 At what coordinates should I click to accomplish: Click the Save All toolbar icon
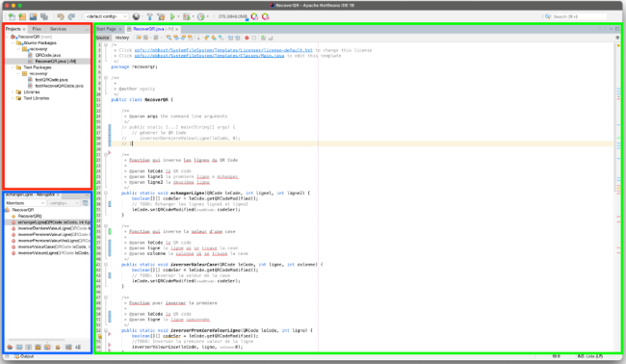[44, 16]
